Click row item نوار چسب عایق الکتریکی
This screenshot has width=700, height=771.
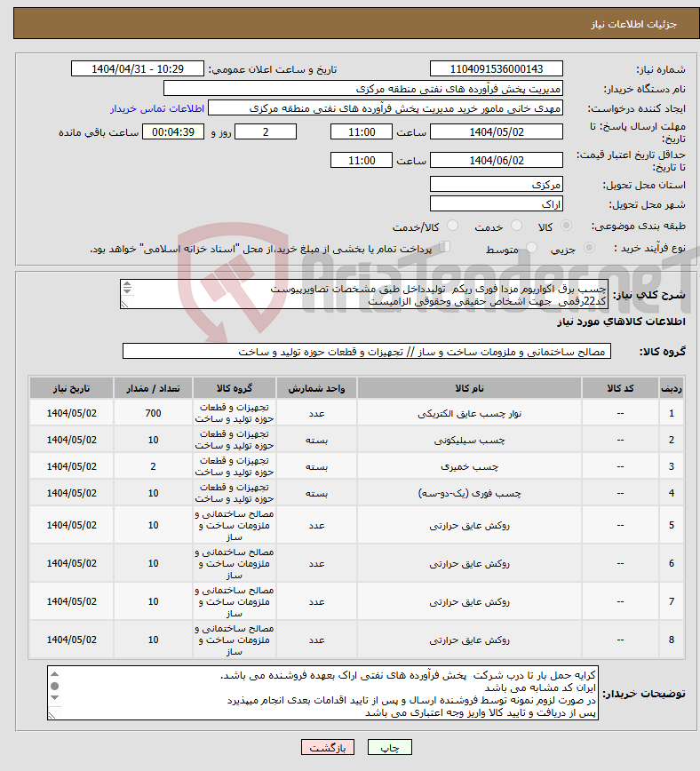[470, 414]
